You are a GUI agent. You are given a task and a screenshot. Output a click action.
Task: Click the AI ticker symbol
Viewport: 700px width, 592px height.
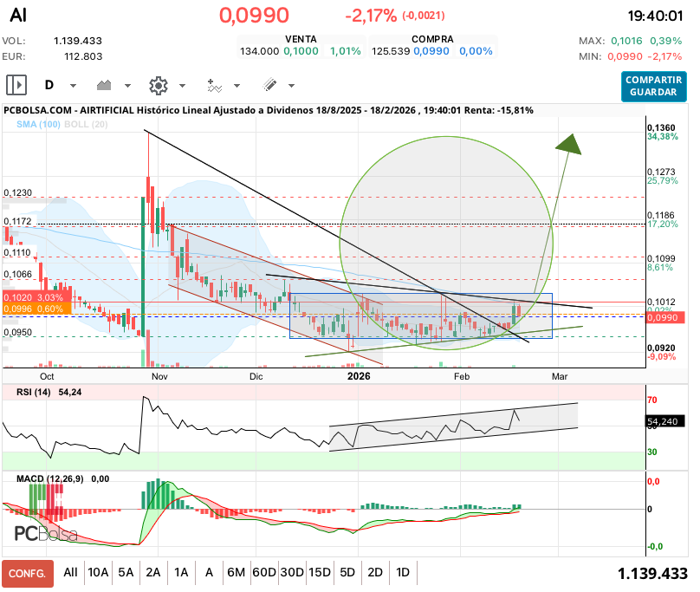click(18, 16)
